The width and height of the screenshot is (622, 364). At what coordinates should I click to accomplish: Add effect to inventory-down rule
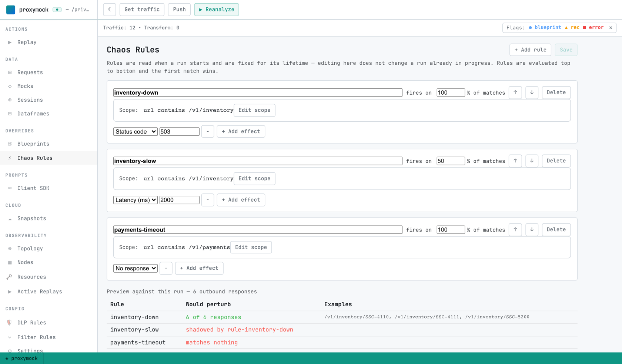[x=241, y=131]
